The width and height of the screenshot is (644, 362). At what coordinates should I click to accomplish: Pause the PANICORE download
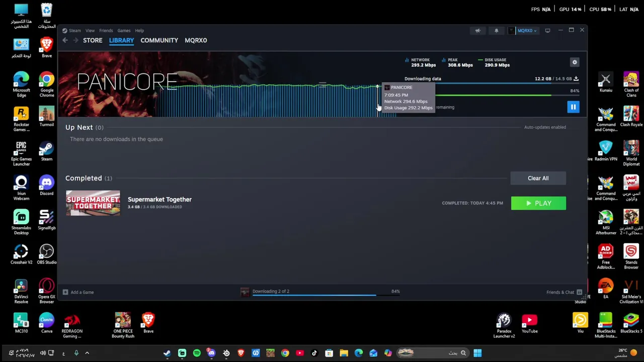(573, 107)
